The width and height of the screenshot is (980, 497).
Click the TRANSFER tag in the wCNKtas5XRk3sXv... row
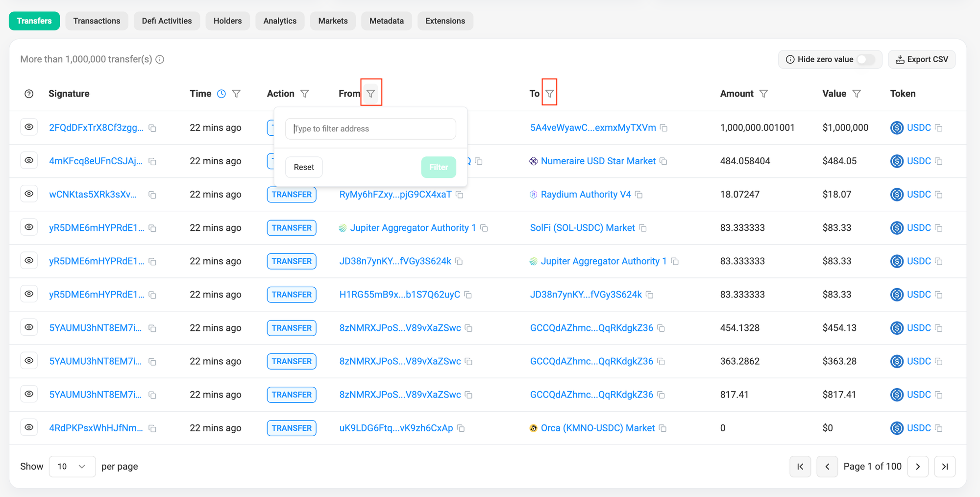(292, 195)
